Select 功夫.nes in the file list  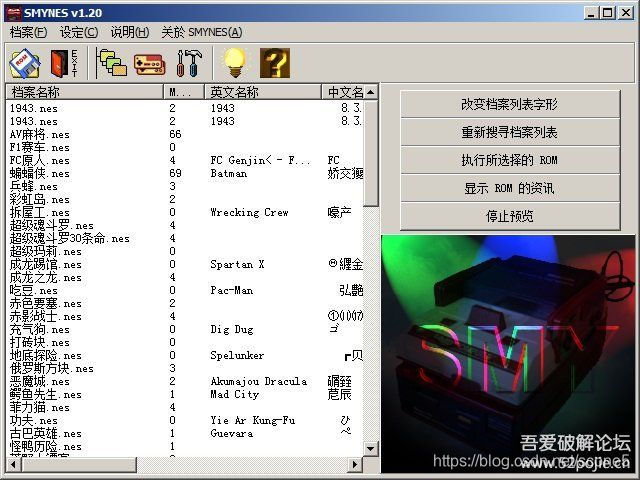point(34,421)
